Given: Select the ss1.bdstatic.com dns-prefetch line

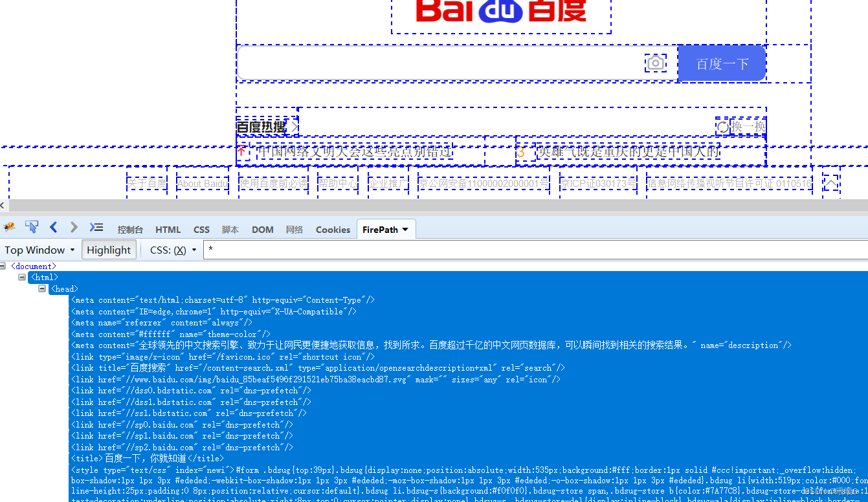Looking at the screenshot, I should 188,413.
